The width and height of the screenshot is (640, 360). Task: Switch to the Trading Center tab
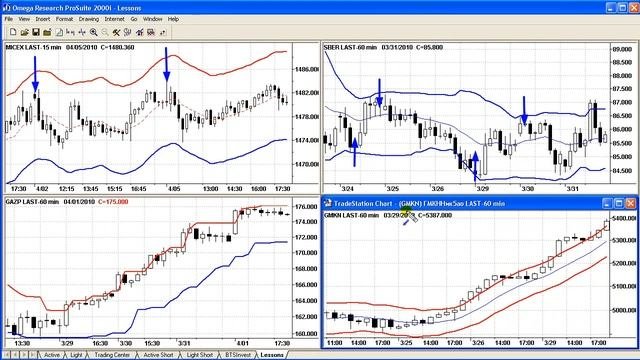(x=112, y=355)
